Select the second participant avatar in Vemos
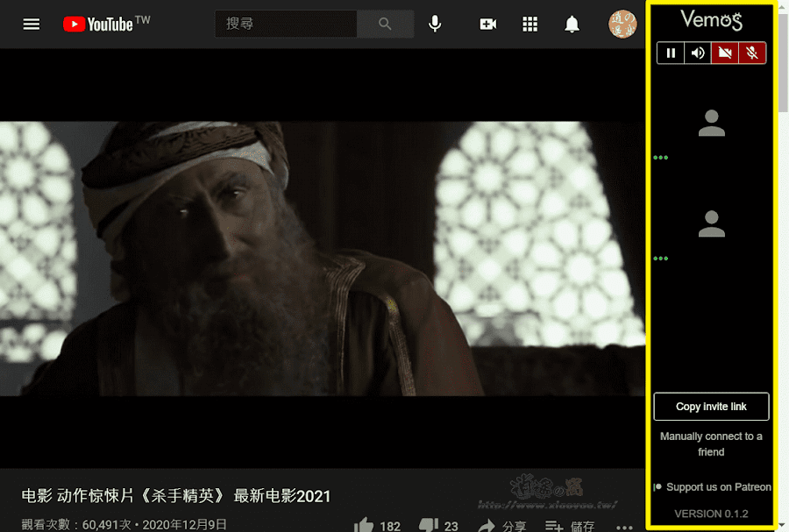789x532 pixels. click(x=712, y=223)
